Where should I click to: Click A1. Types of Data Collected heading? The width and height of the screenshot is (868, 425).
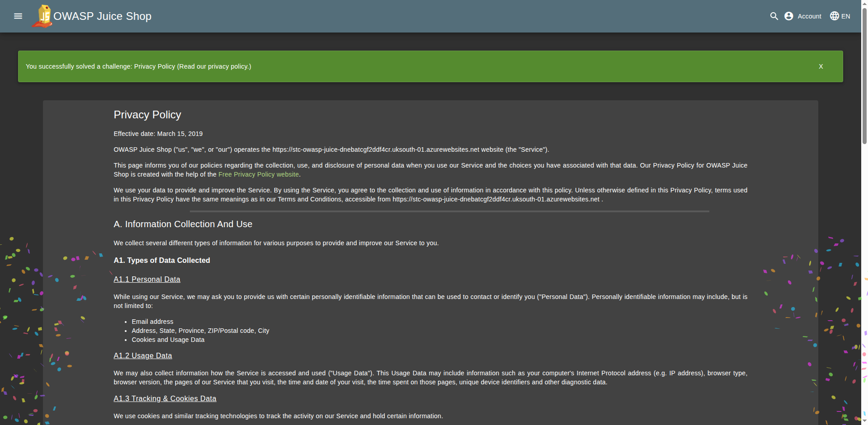[162, 261]
